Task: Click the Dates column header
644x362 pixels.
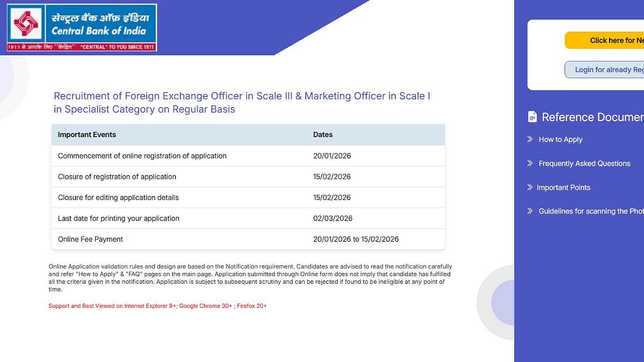Action: [x=323, y=135]
